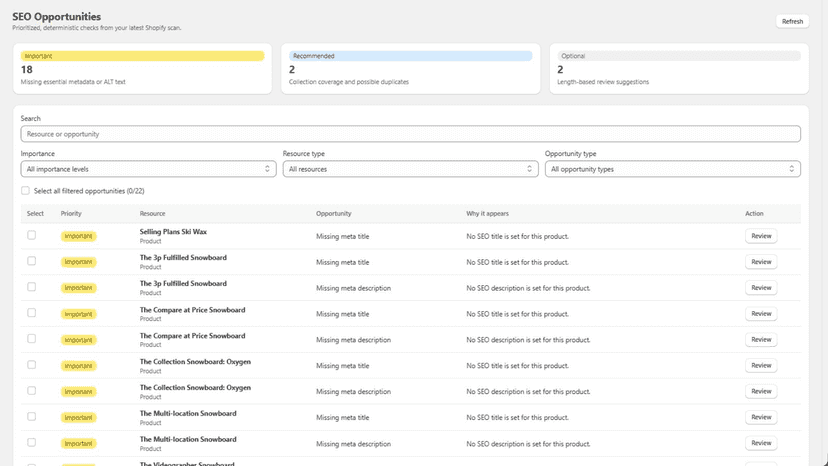Tick checkbox for Collection Snowboard: Oxygen meta description
The height and width of the screenshot is (466, 828).
tap(32, 390)
